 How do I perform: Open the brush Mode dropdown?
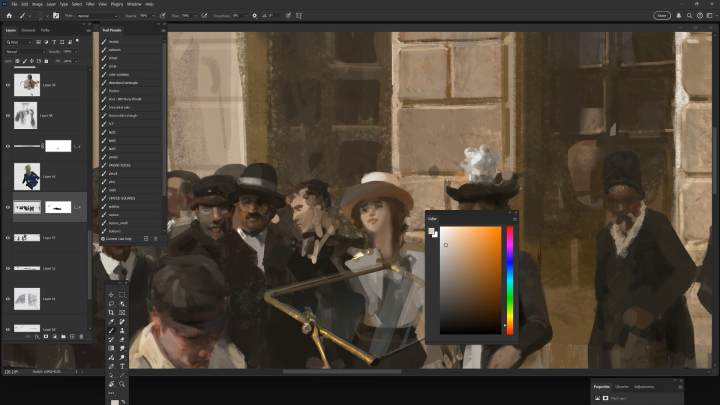click(97, 16)
